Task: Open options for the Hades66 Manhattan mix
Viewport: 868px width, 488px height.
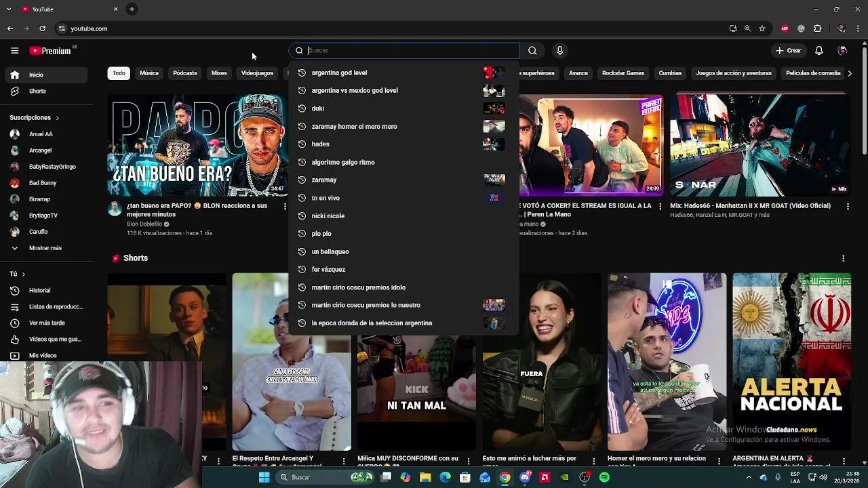Action: tap(847, 206)
